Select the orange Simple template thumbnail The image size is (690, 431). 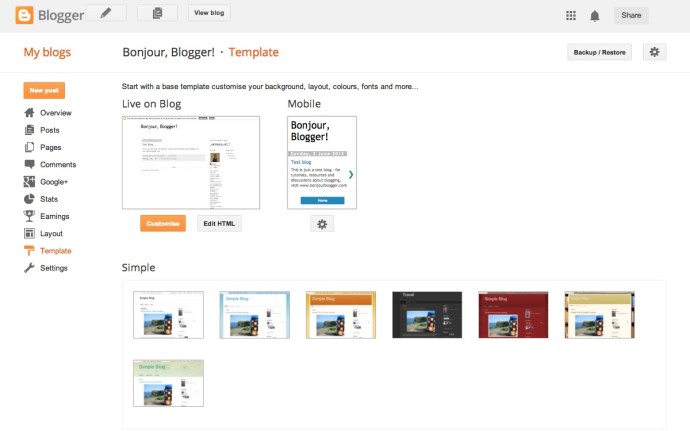pos(341,315)
